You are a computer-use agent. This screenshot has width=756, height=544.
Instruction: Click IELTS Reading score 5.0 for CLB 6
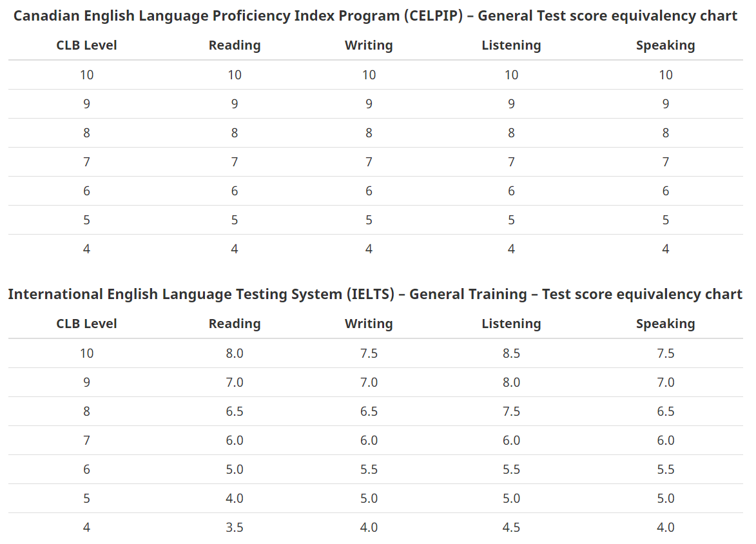[x=235, y=469]
